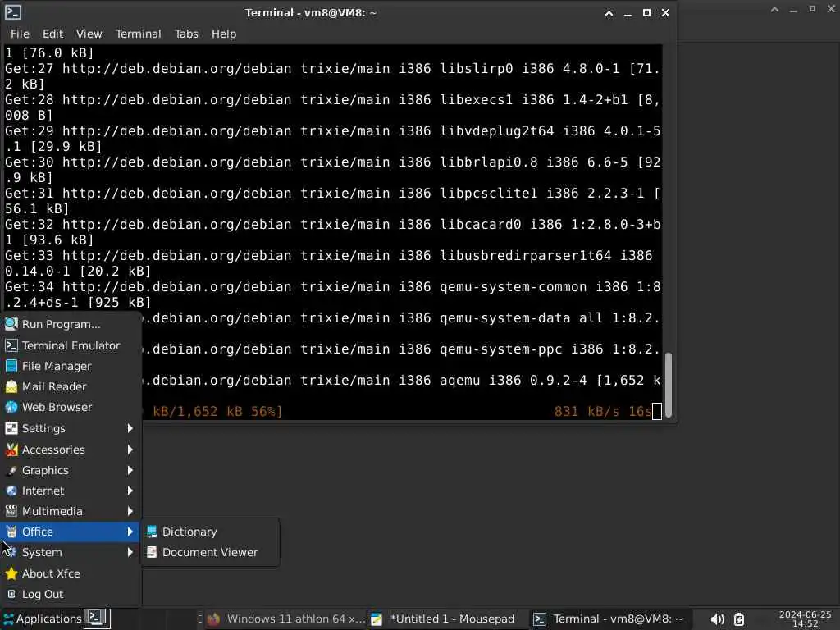
Task: Click the download progress '56%]' text
Action: (x=267, y=412)
